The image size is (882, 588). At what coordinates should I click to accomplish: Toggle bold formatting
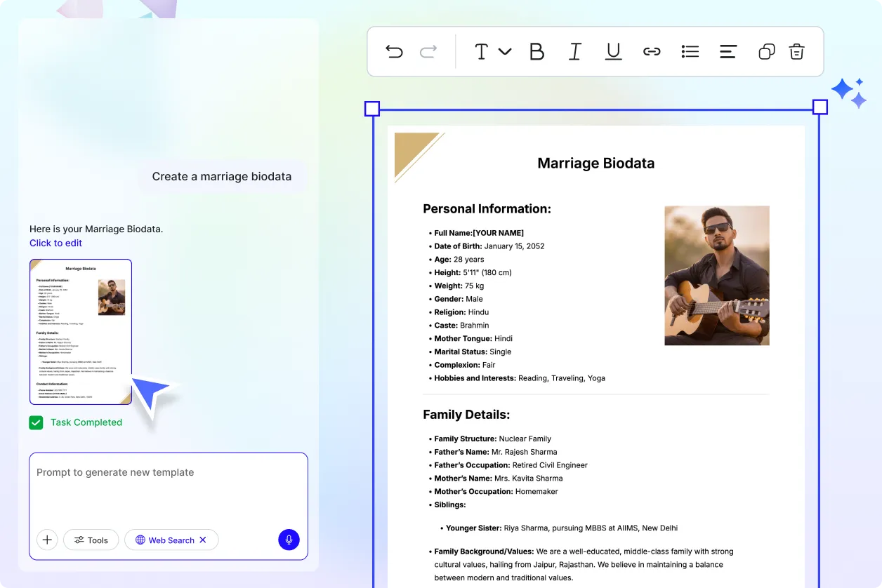tap(537, 51)
